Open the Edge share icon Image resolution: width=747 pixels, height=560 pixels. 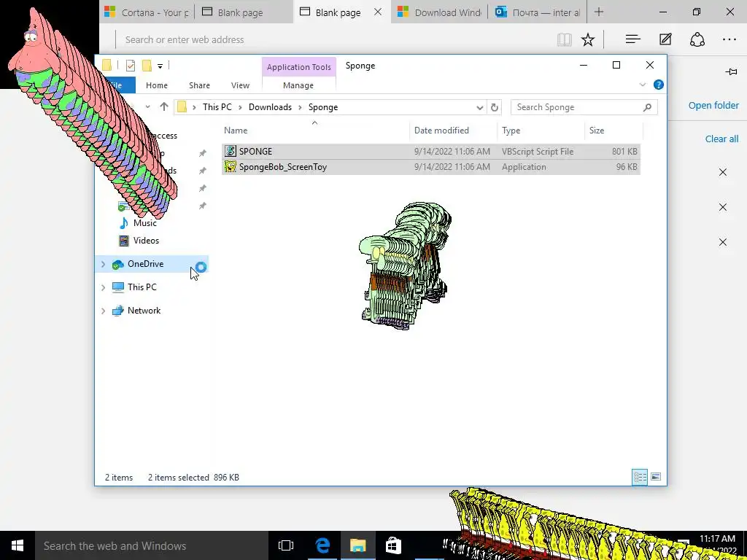(697, 39)
